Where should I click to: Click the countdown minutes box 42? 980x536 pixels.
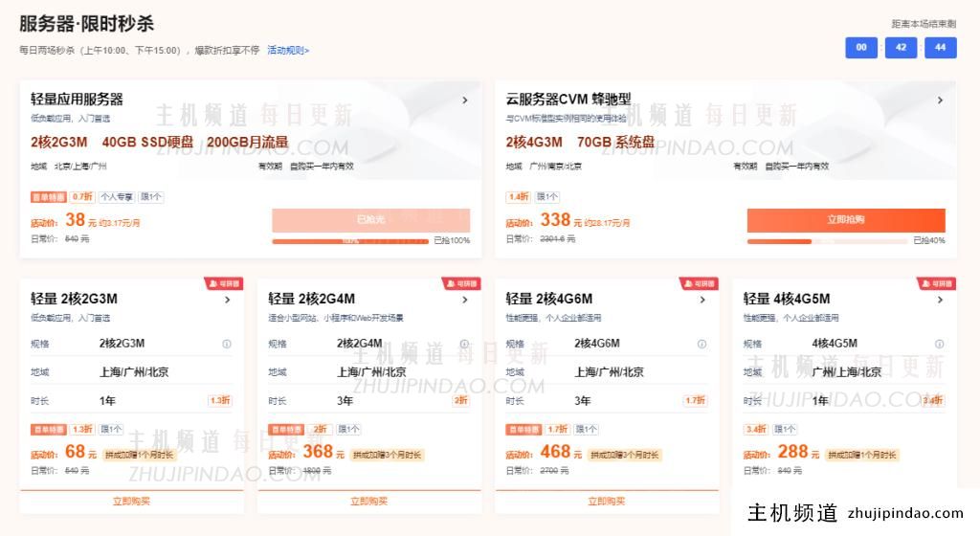(901, 48)
